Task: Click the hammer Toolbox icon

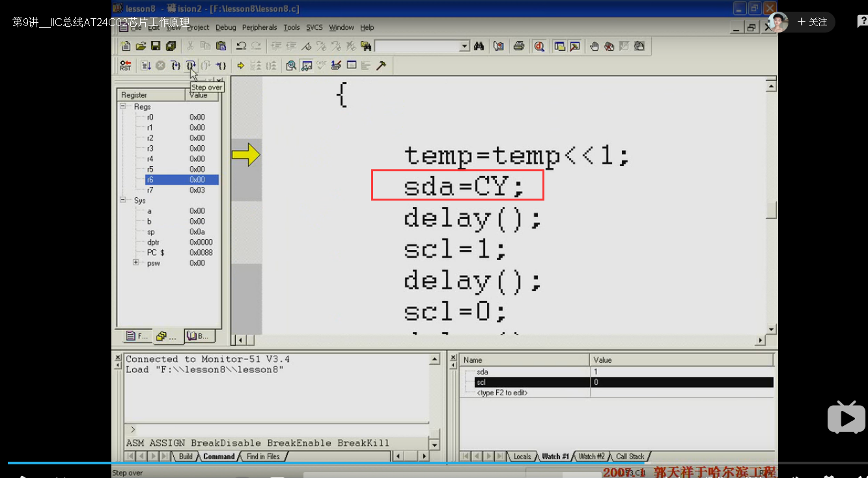Action: click(382, 65)
